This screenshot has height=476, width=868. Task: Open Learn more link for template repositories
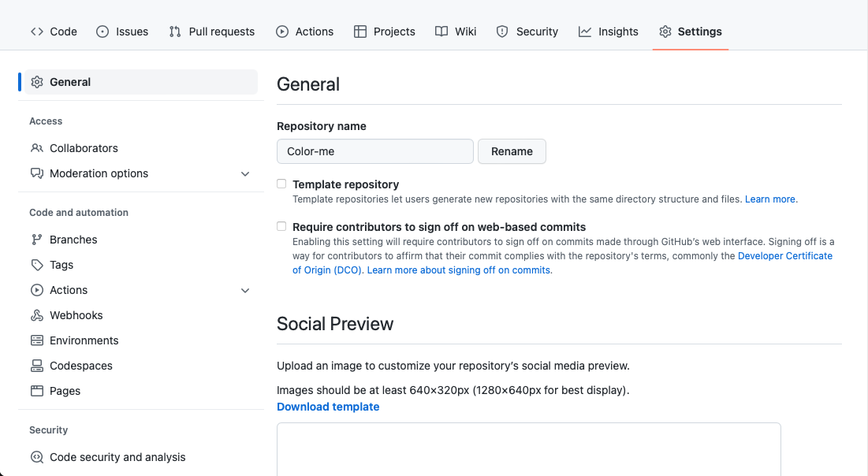tap(770, 199)
